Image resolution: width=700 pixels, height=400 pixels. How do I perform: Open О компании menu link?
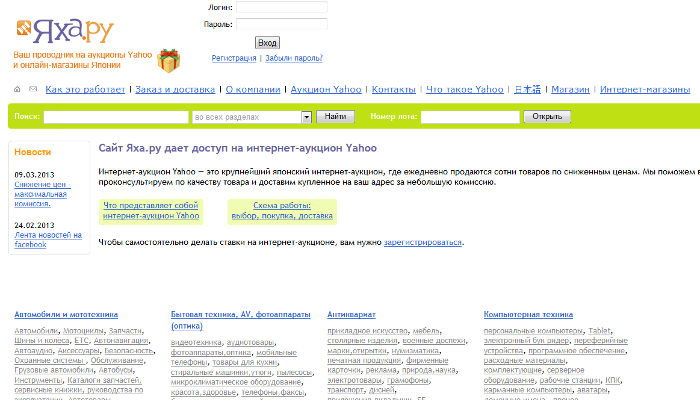(253, 89)
